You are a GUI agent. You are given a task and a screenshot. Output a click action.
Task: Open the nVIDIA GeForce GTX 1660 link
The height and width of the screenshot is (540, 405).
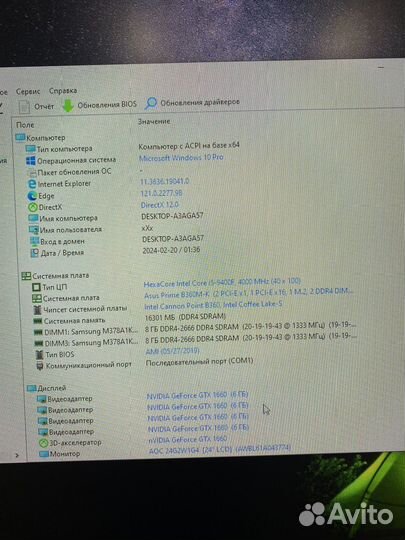(188, 440)
